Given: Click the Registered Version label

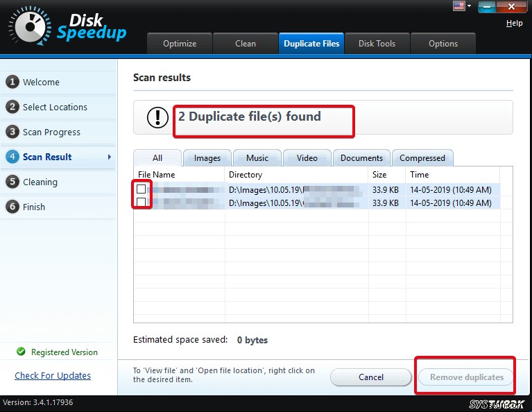Looking at the screenshot, I should click(x=64, y=352).
